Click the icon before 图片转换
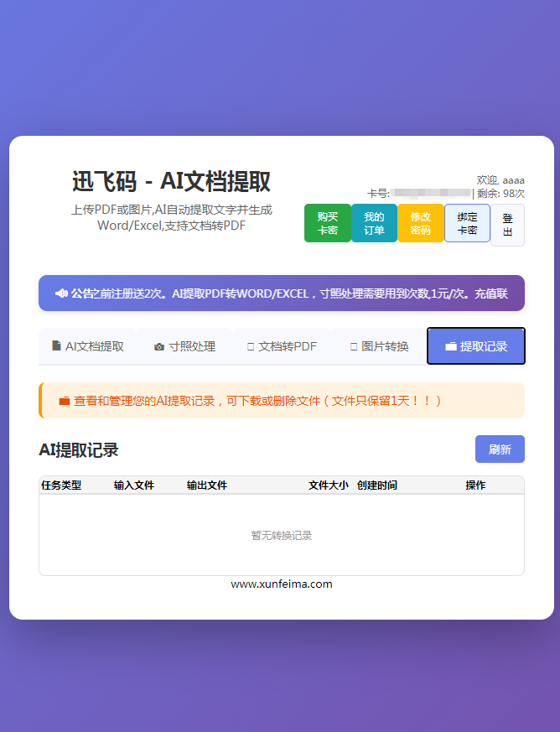 tap(354, 347)
